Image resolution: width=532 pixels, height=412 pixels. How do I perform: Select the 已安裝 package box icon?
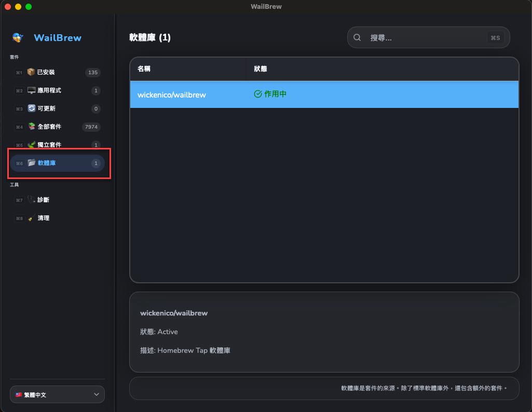[31, 72]
